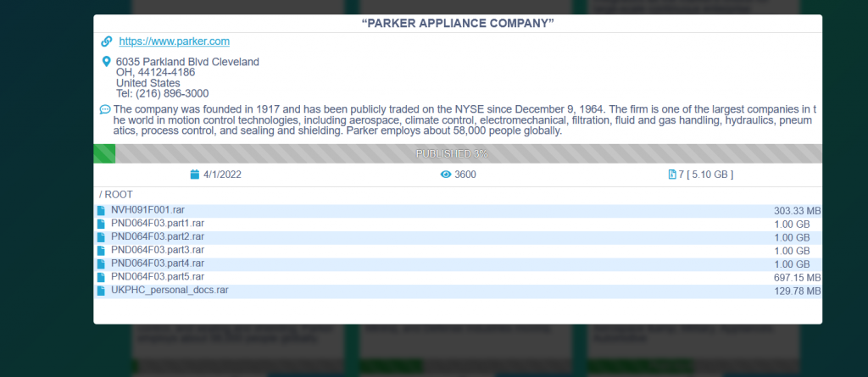
Task: Click the 6035 Parkland Blvd Cleveland address line
Action: (x=187, y=62)
